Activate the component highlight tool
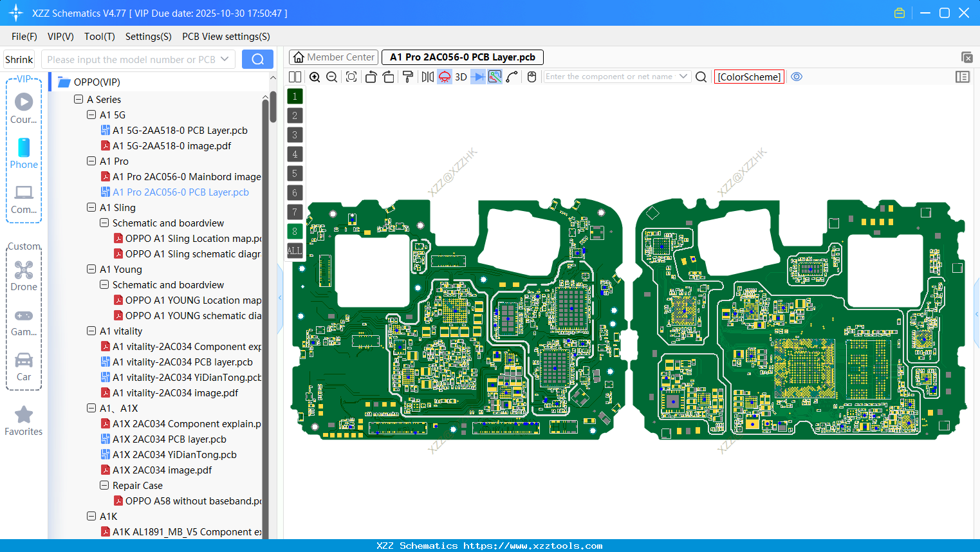The image size is (980, 552). click(x=444, y=77)
